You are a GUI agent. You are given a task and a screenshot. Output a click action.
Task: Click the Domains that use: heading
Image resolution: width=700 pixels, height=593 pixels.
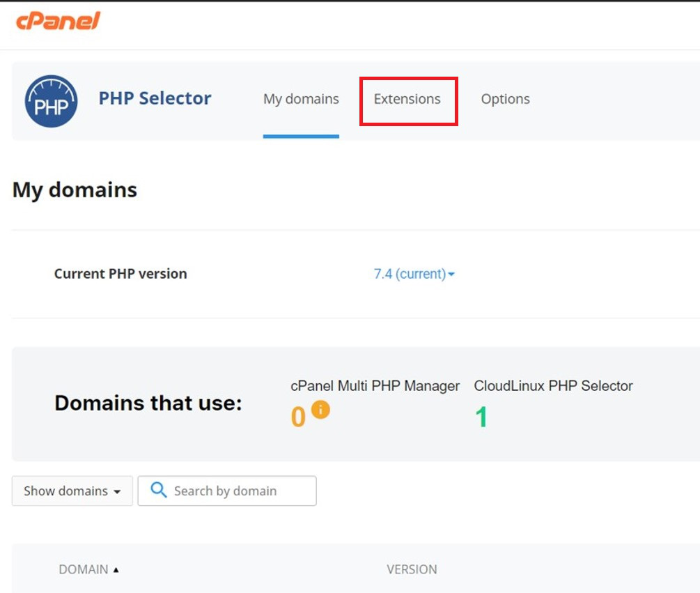[x=148, y=403]
